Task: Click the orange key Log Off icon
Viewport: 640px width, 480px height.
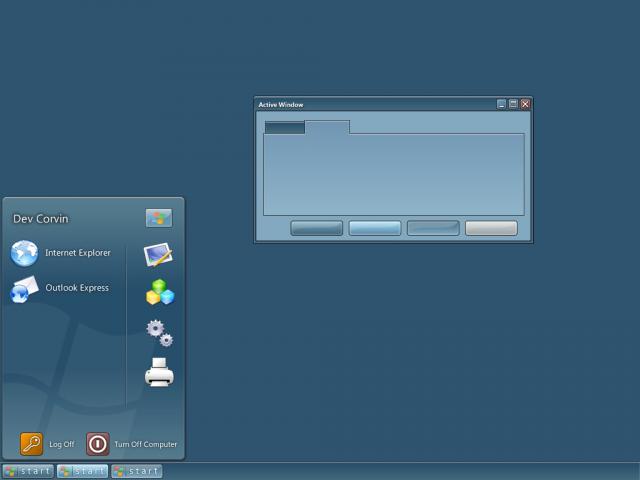Action: 31,444
